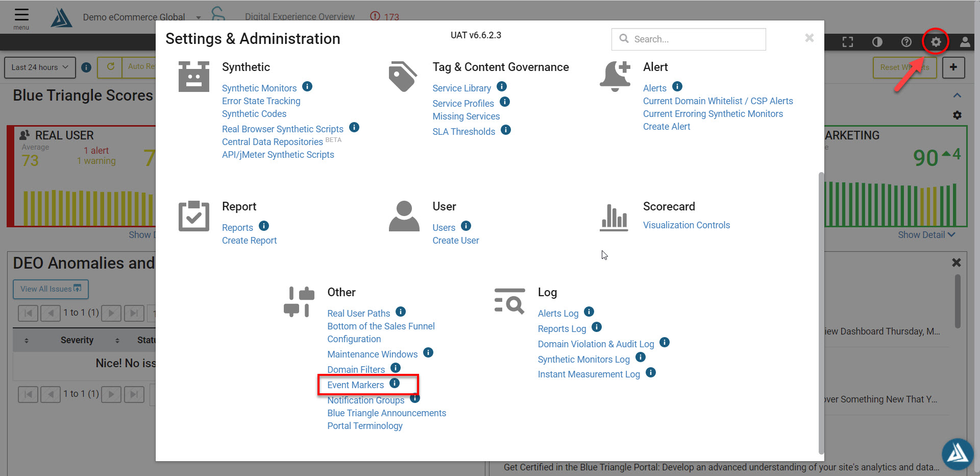
Task: Click the Create Report link
Action: tap(250, 241)
